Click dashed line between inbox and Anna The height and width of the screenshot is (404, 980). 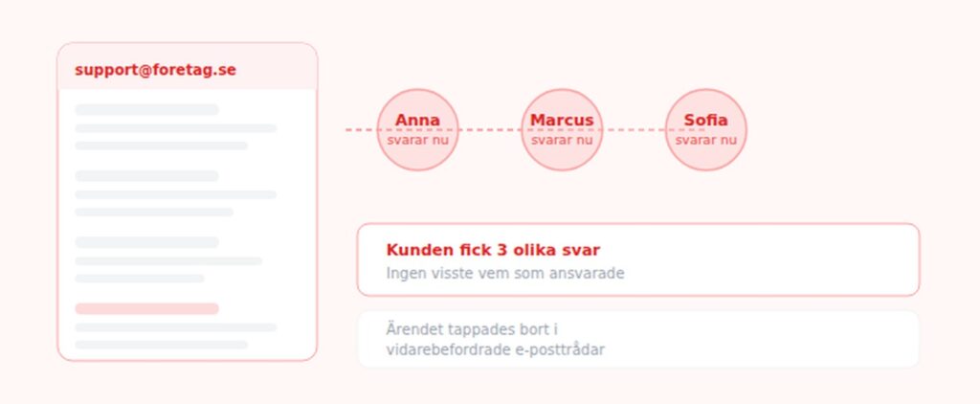360,129
